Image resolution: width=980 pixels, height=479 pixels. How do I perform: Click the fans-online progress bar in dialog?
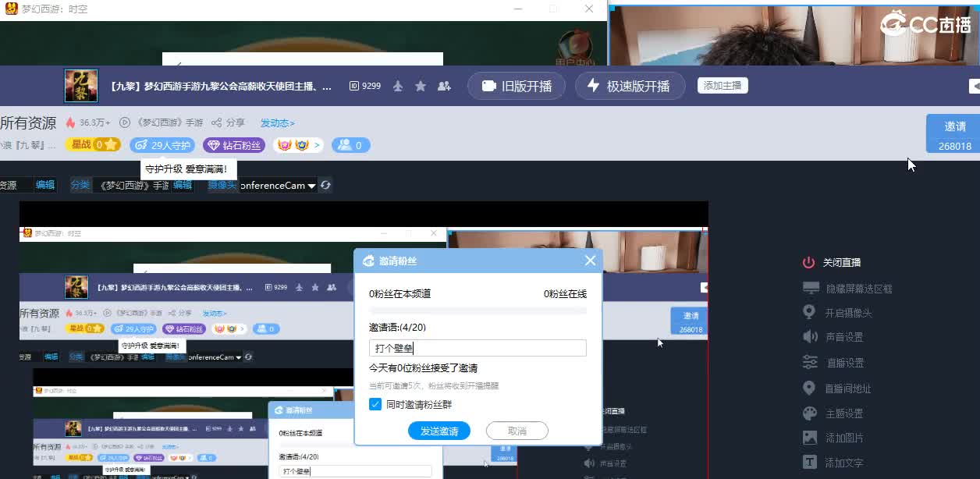[x=478, y=310]
